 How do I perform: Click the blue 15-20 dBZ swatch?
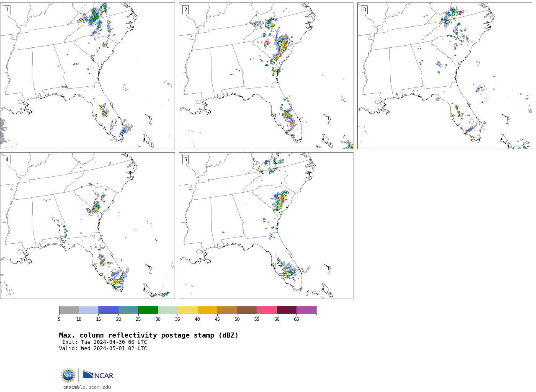click(108, 310)
